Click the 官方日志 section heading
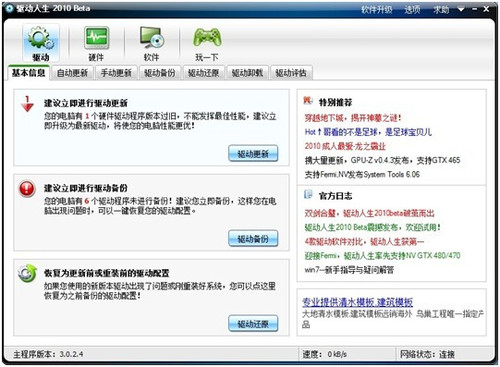Image resolution: width=500 pixels, height=367 pixels. click(x=335, y=196)
